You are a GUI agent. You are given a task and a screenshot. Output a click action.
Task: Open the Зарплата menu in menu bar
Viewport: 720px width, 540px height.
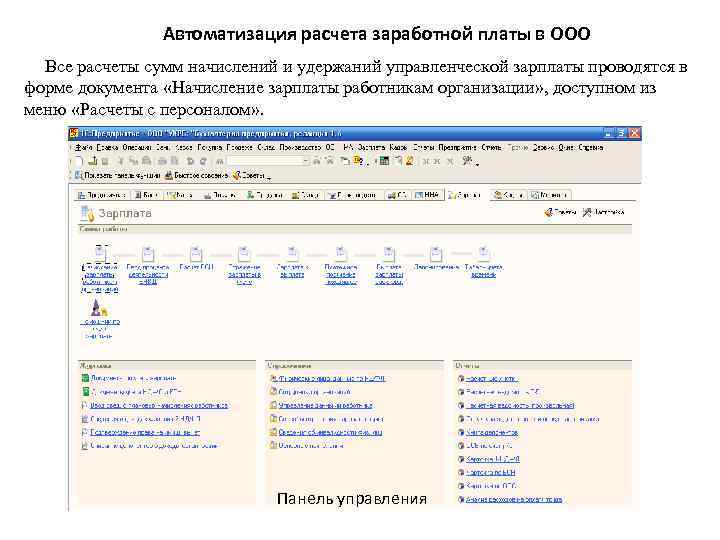point(371,147)
